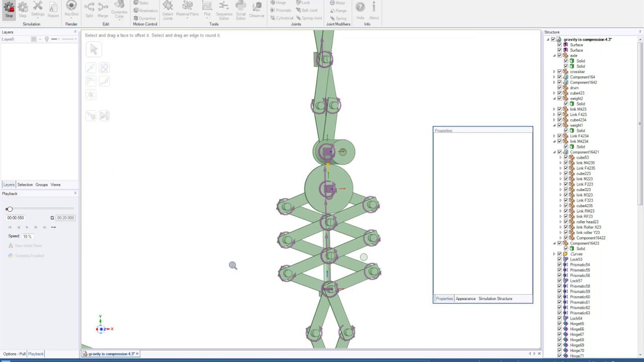The image size is (644, 362).
Task: Toggle checkbox for Component164
Action: point(559,77)
